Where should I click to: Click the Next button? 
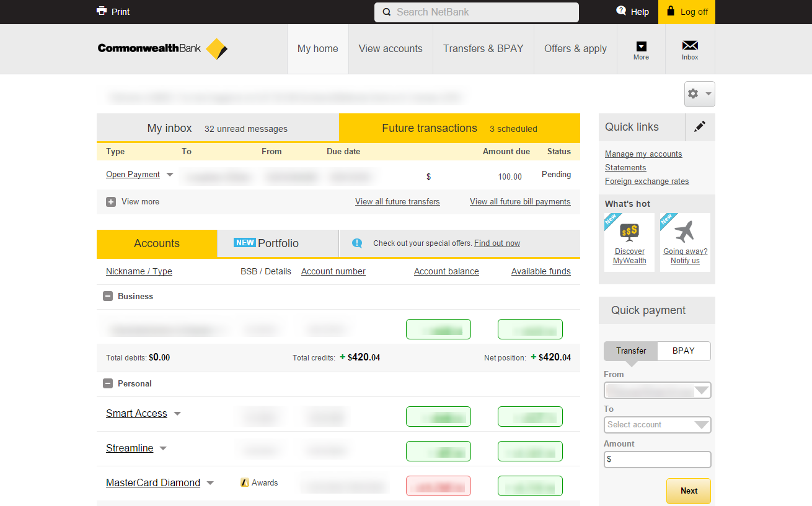point(689,491)
